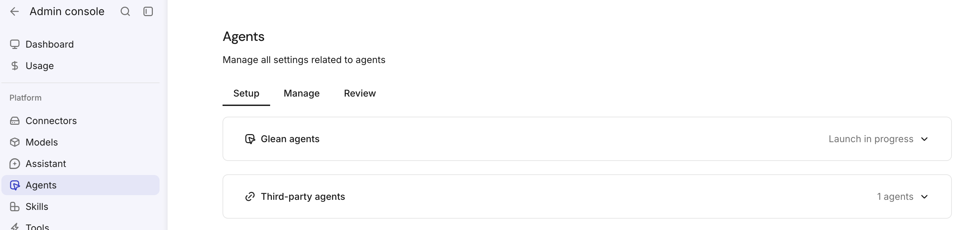
Task: Click the Skills blocks icon
Action: pyautogui.click(x=14, y=207)
